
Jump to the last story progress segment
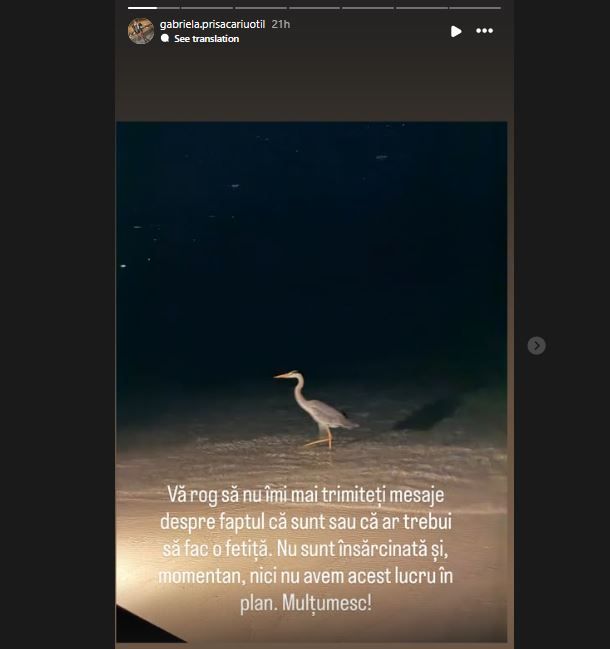[475, 8]
